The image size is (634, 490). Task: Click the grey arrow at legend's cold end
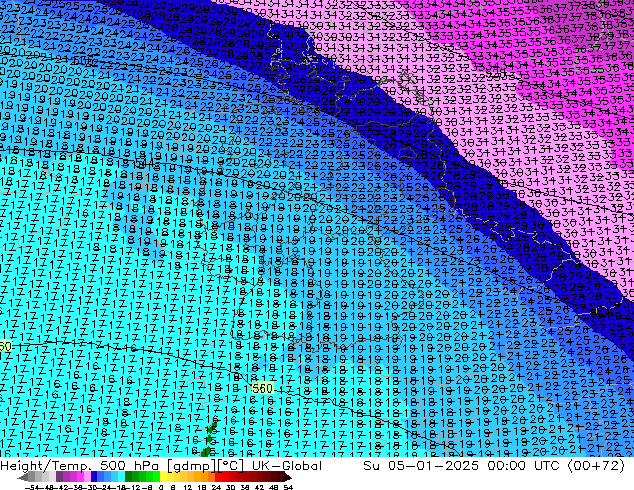[23, 477]
